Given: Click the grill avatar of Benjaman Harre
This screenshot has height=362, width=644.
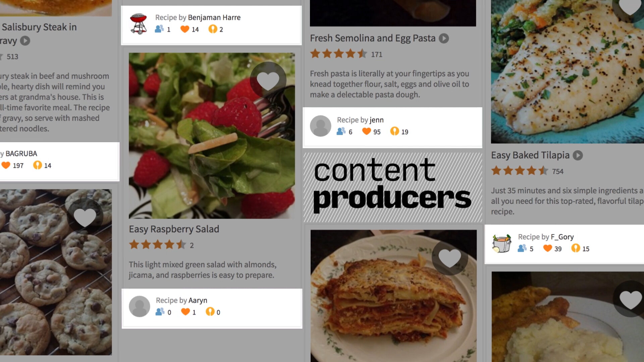Looking at the screenshot, I should [x=139, y=24].
